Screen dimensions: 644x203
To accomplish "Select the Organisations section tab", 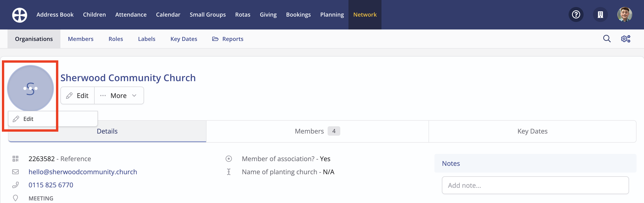I will pos(34,39).
